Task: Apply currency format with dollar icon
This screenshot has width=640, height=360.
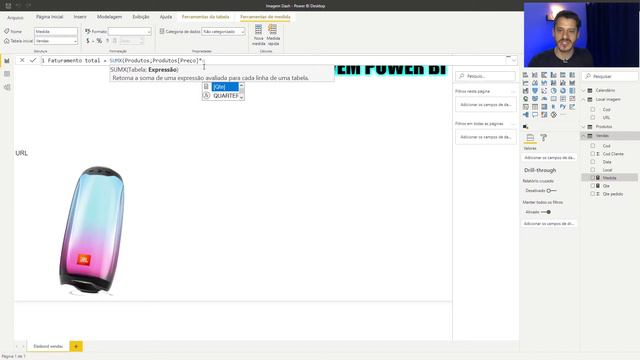Action: tap(88, 41)
